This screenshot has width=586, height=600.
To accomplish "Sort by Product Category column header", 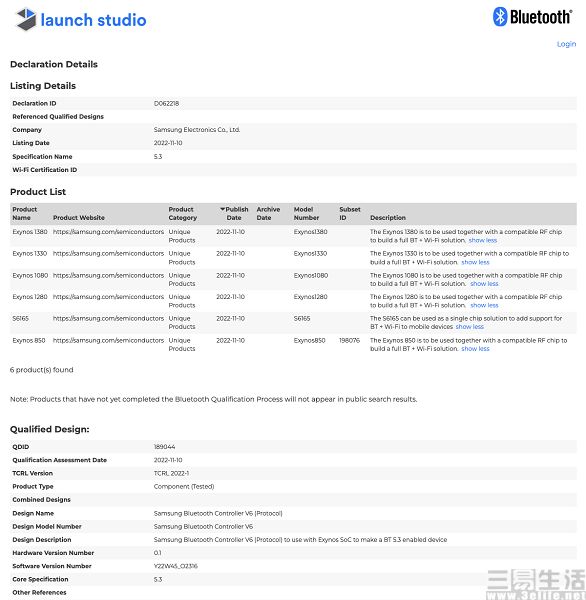I will (183, 214).
